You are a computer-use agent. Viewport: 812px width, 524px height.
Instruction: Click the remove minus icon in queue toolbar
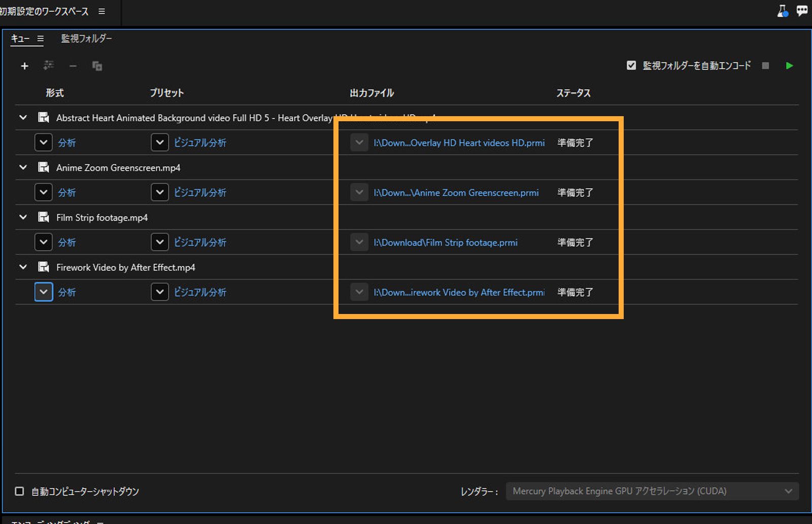click(x=73, y=66)
